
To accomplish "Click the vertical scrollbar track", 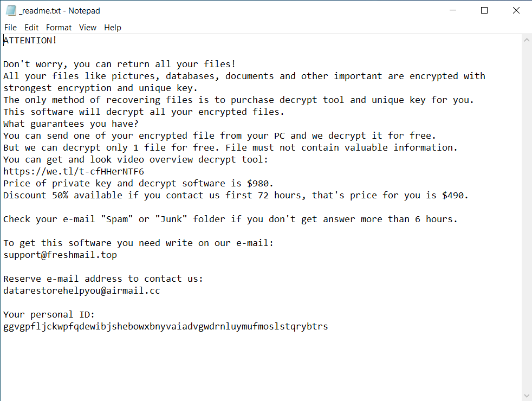I will pyautogui.click(x=527, y=217).
